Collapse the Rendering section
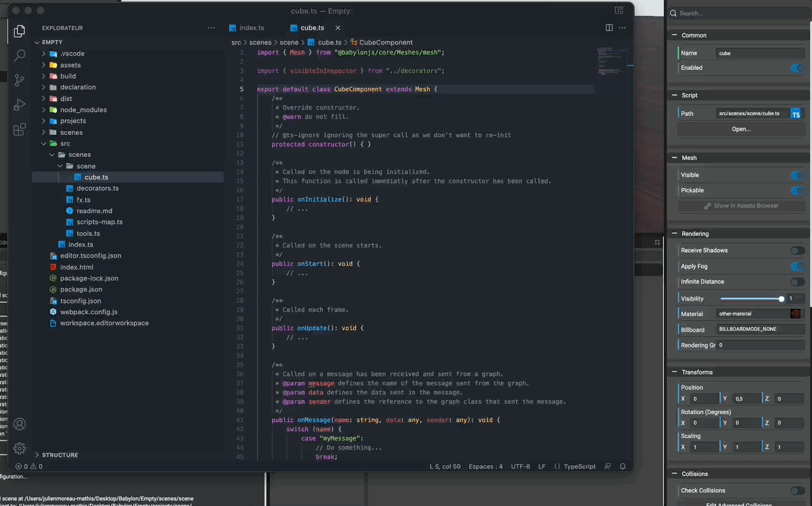This screenshot has width=812, height=506. [674, 233]
